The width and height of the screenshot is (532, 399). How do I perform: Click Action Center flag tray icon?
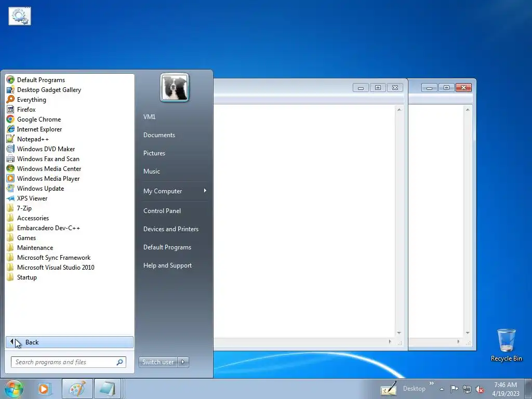454,389
